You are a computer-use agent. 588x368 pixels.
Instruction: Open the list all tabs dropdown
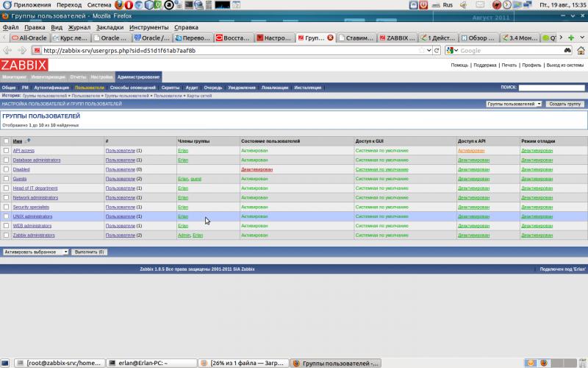[582, 38]
